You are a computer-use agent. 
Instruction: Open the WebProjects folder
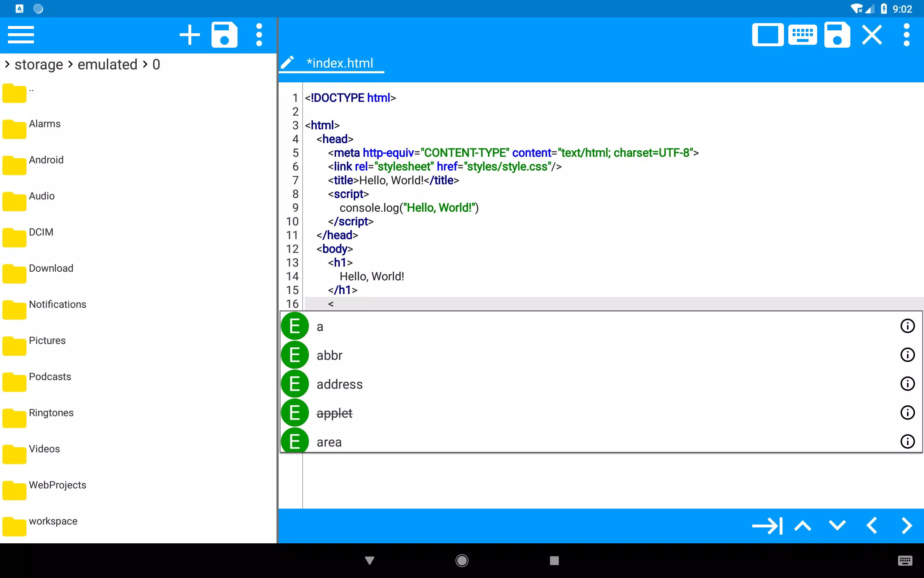click(138, 490)
